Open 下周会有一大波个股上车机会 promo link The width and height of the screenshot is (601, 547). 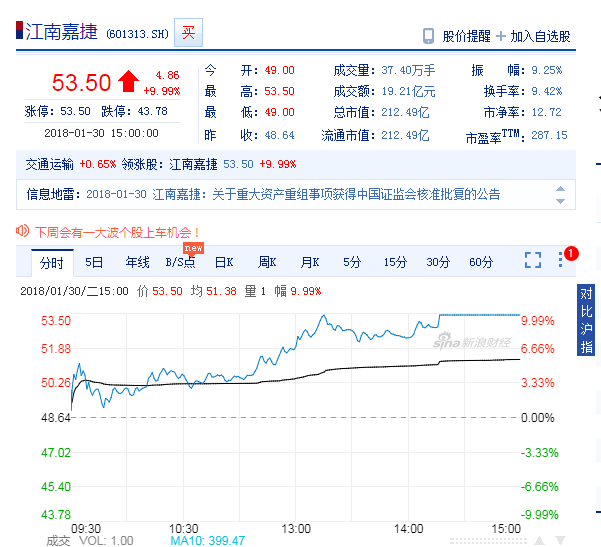click(x=117, y=232)
